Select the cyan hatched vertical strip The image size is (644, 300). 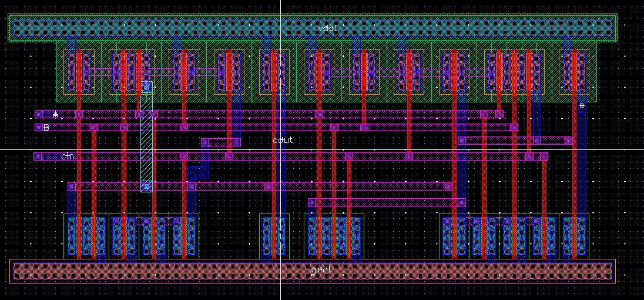[x=147, y=137]
